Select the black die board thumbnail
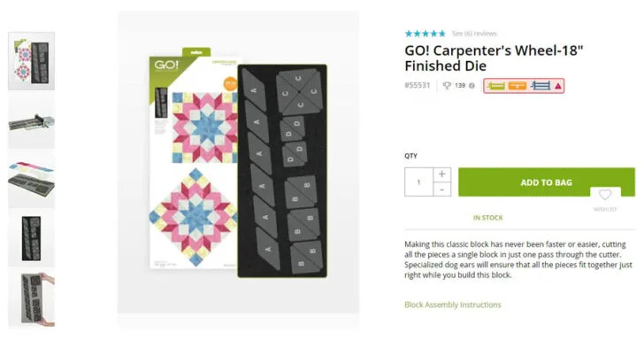Viewport: 644px width, 363px height. [x=32, y=238]
